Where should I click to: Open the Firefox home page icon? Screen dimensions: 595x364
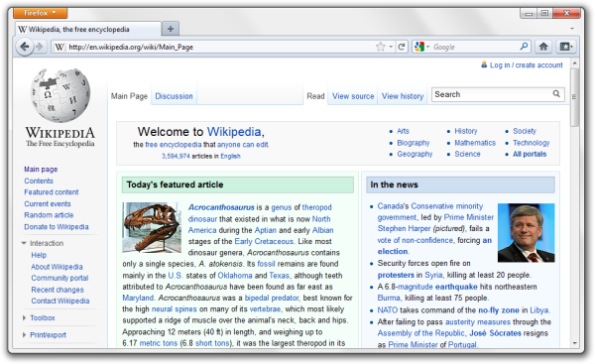(x=543, y=47)
